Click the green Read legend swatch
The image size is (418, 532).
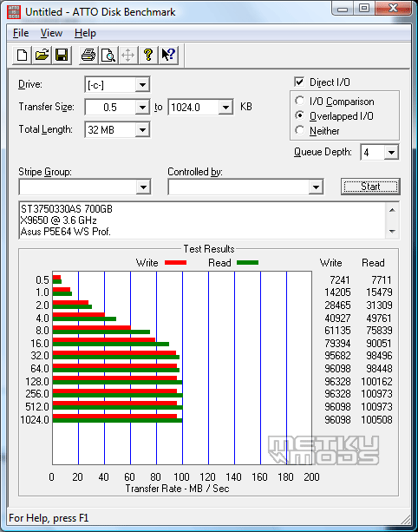point(247,263)
